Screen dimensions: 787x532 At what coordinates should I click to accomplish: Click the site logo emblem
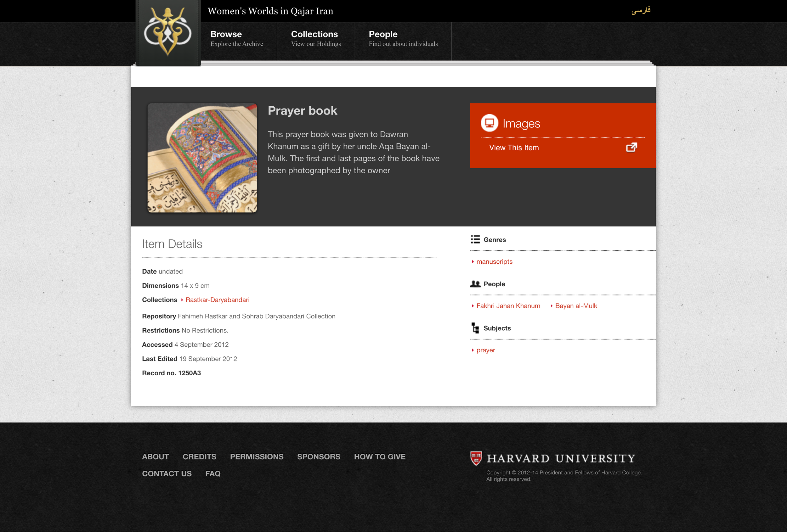[167, 32]
